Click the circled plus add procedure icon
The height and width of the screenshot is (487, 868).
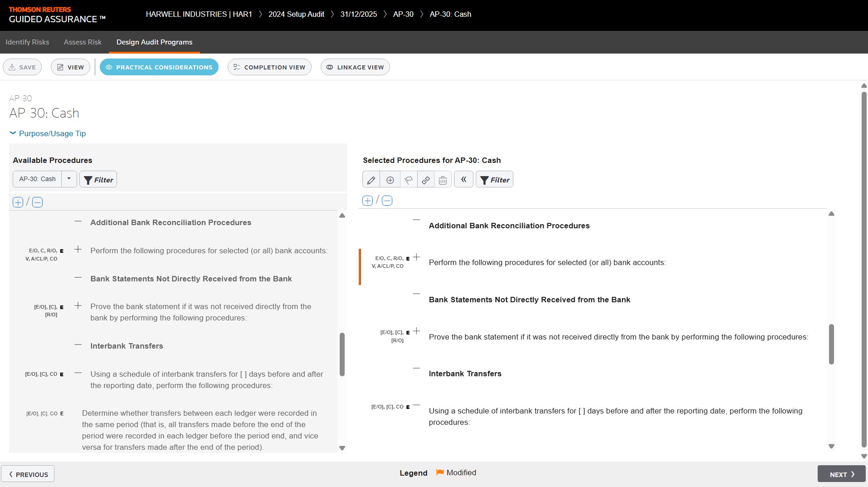click(x=390, y=180)
